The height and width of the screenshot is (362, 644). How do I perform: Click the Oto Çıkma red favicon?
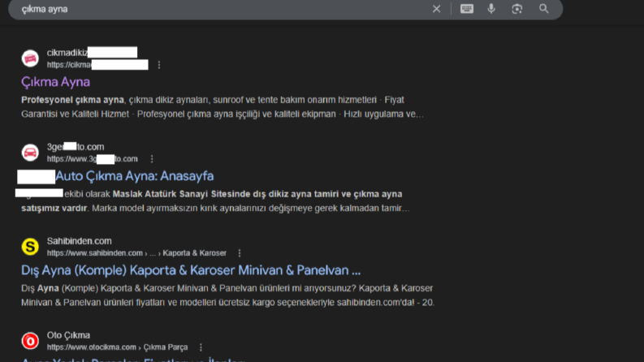(x=30, y=341)
